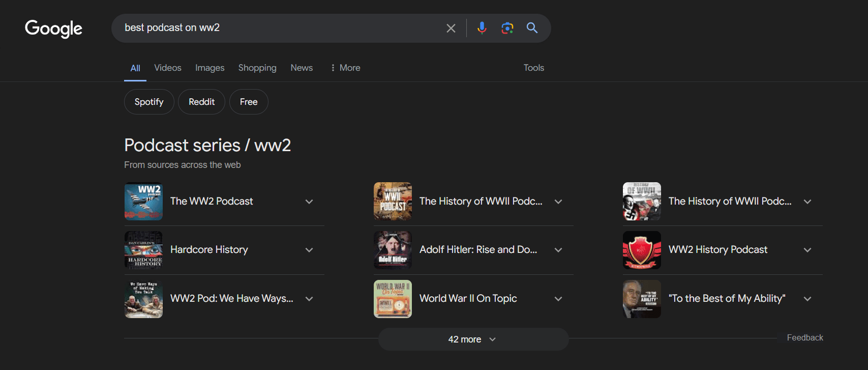Expand The WW2 Podcast entry chevron
The image size is (868, 370).
tap(309, 202)
